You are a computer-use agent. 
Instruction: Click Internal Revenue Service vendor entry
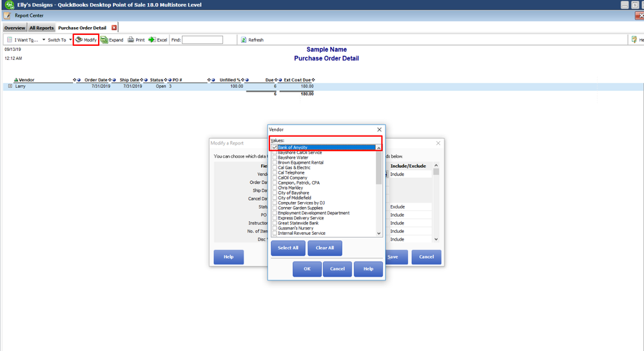coord(302,233)
